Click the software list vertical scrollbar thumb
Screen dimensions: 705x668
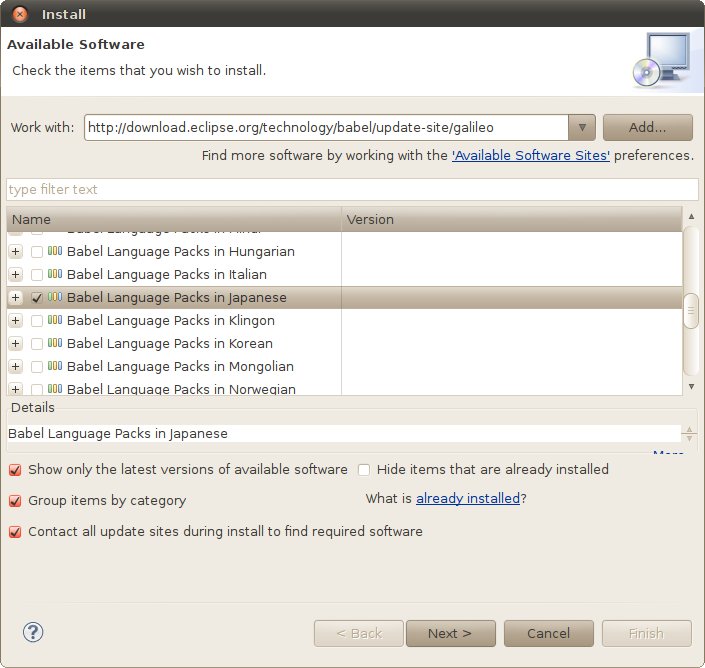coord(691,311)
